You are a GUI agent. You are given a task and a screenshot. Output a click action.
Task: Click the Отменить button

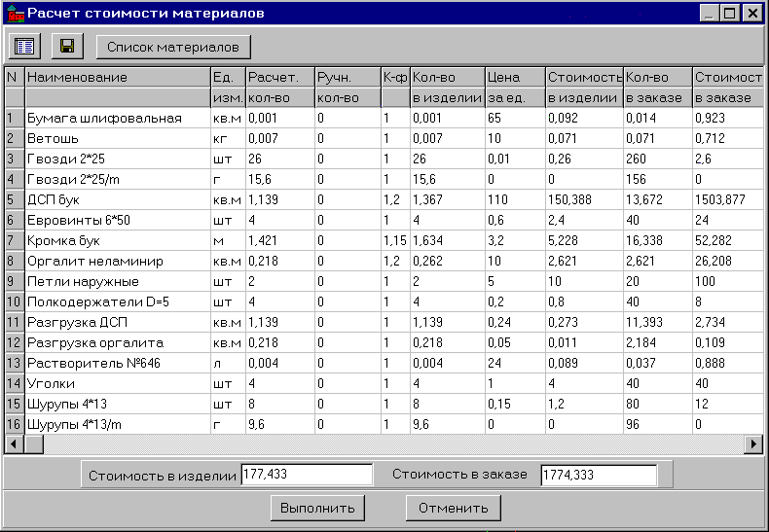[x=454, y=508]
